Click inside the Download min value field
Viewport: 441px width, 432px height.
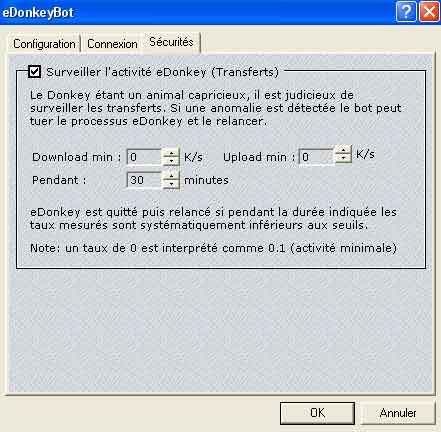[x=144, y=157]
